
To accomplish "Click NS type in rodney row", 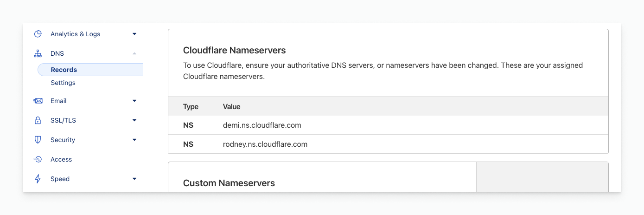I will tap(188, 144).
